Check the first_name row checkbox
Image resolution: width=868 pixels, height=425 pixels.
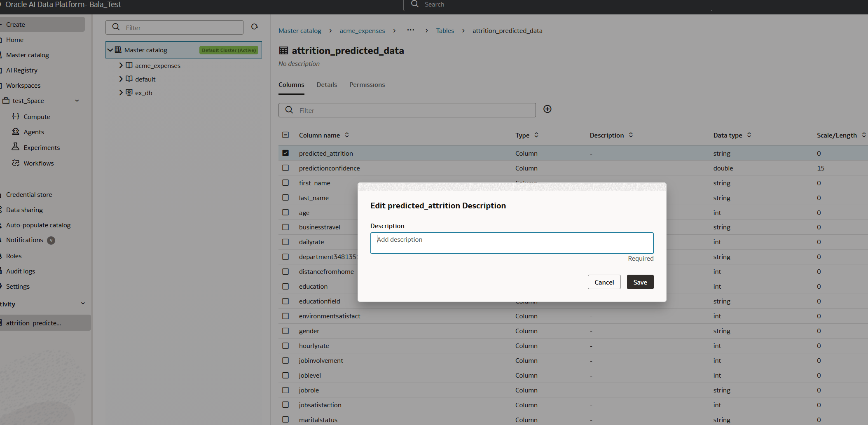click(285, 182)
